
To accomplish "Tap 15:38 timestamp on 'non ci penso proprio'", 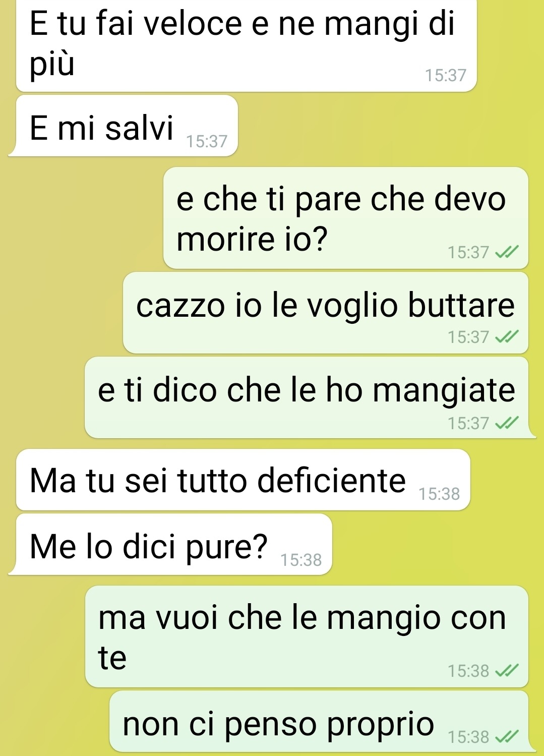I will [x=468, y=737].
